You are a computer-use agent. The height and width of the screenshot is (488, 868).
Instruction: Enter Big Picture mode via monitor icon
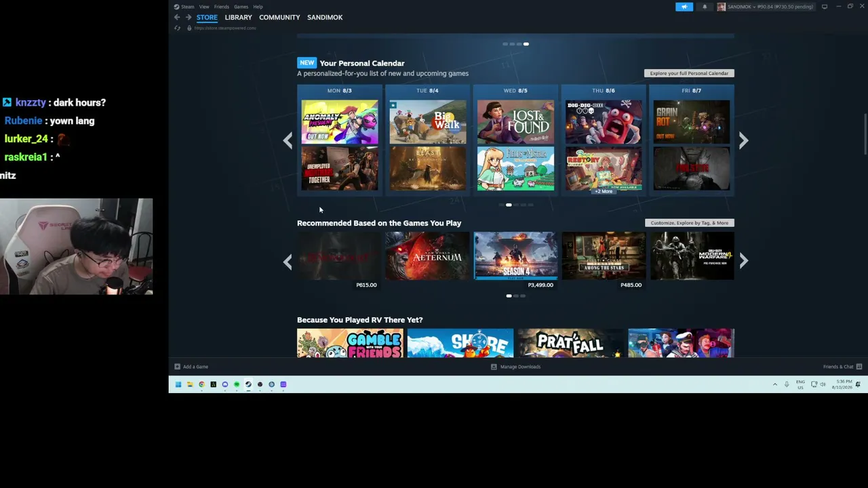tap(825, 7)
